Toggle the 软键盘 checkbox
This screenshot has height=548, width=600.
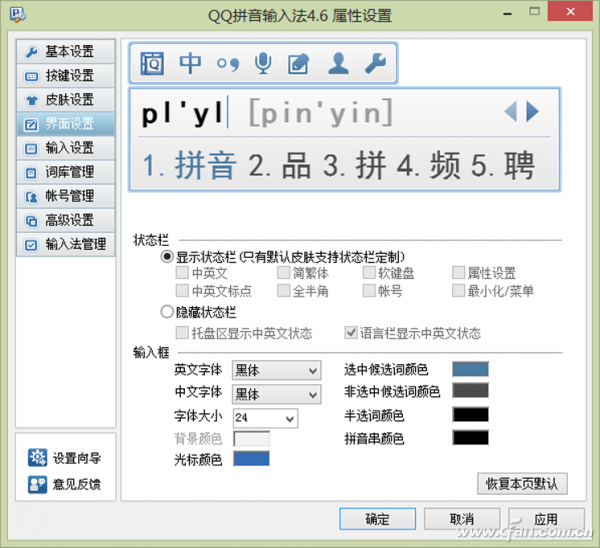tap(369, 272)
